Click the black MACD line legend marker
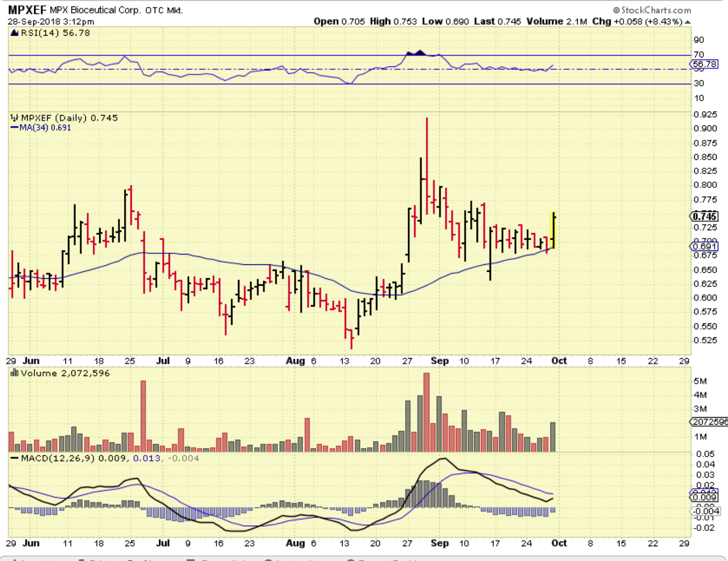 click(x=14, y=458)
